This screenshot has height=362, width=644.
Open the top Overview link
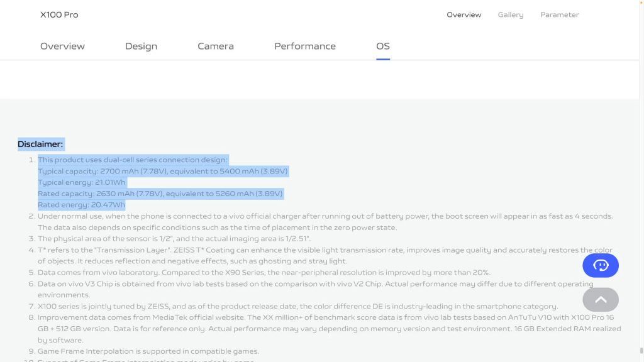(464, 15)
